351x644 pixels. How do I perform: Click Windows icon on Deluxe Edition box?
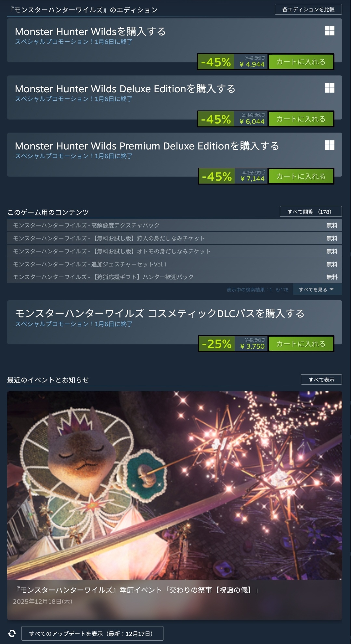coord(330,88)
